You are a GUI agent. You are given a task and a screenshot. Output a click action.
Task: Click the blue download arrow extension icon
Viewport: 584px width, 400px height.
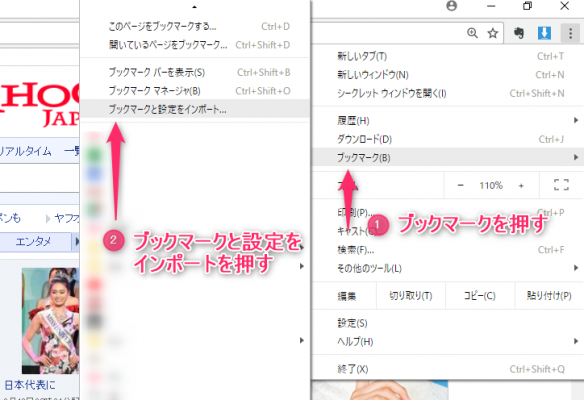point(544,33)
